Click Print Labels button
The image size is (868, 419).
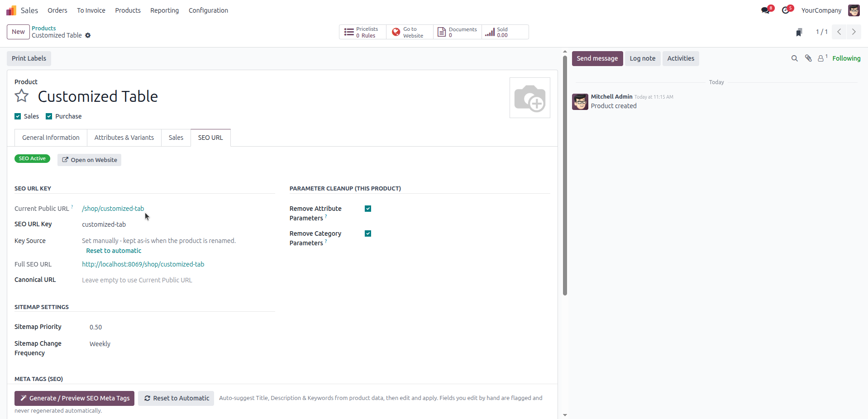(x=29, y=58)
